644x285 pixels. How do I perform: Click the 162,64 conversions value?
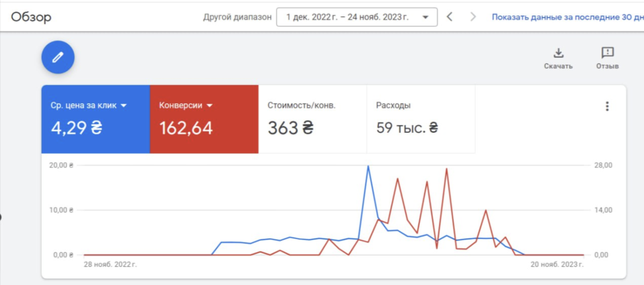coord(186,128)
